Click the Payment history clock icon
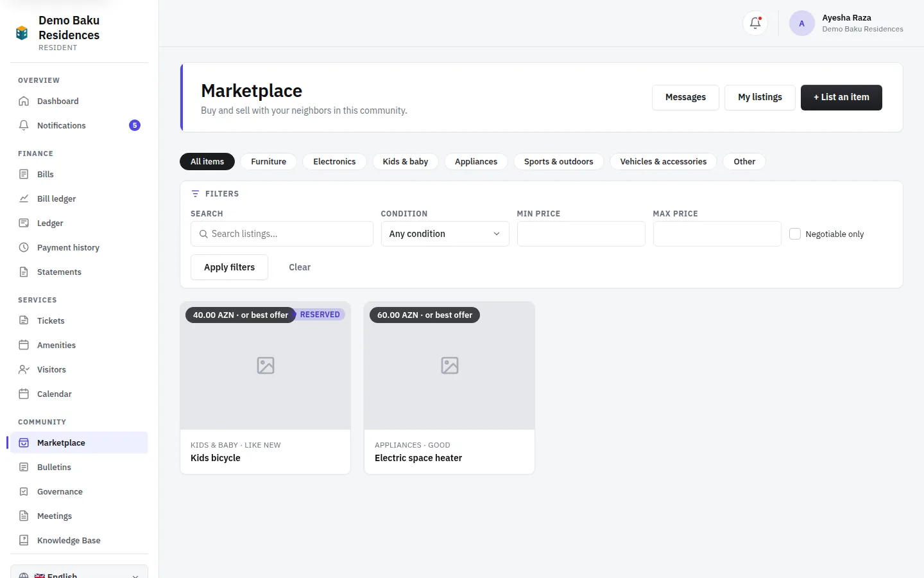 [x=24, y=247]
